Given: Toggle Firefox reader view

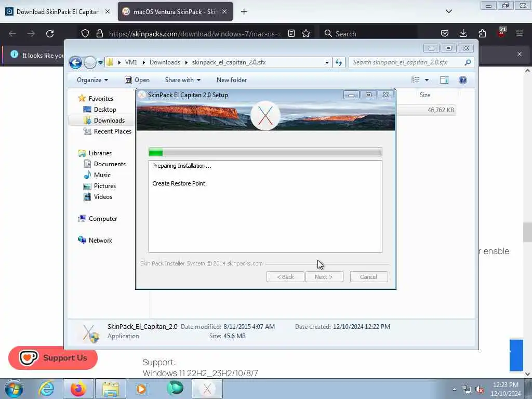Looking at the screenshot, I should coord(291,34).
